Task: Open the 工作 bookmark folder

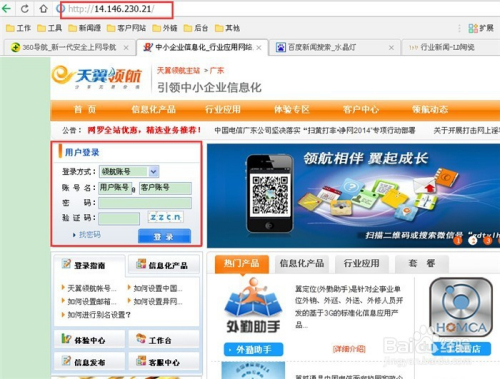Action: point(19,28)
